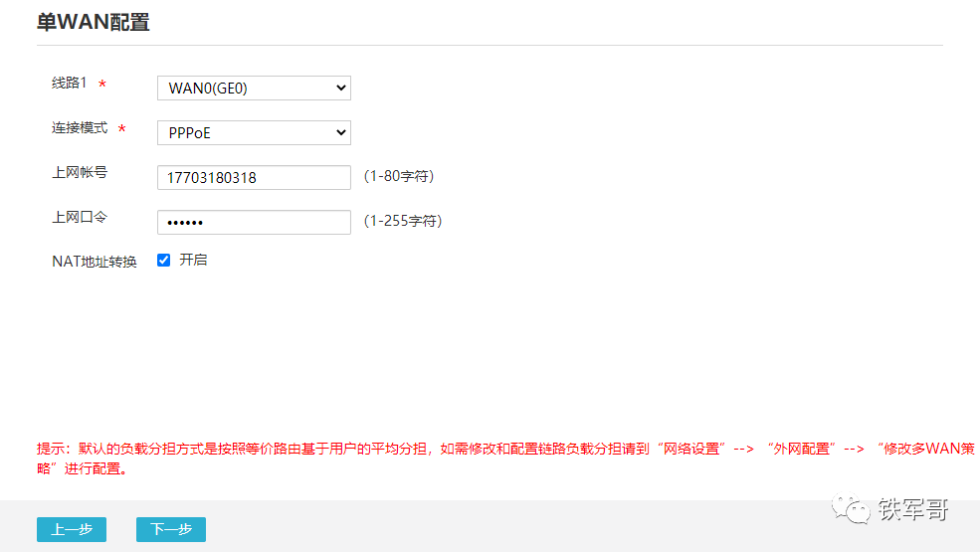The width and height of the screenshot is (980, 552).
Task: Click the 开启 label beside the checkbox
Action: [193, 261]
